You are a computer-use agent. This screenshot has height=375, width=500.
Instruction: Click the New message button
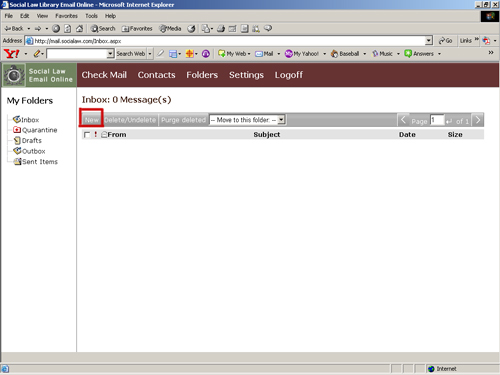coord(91,120)
